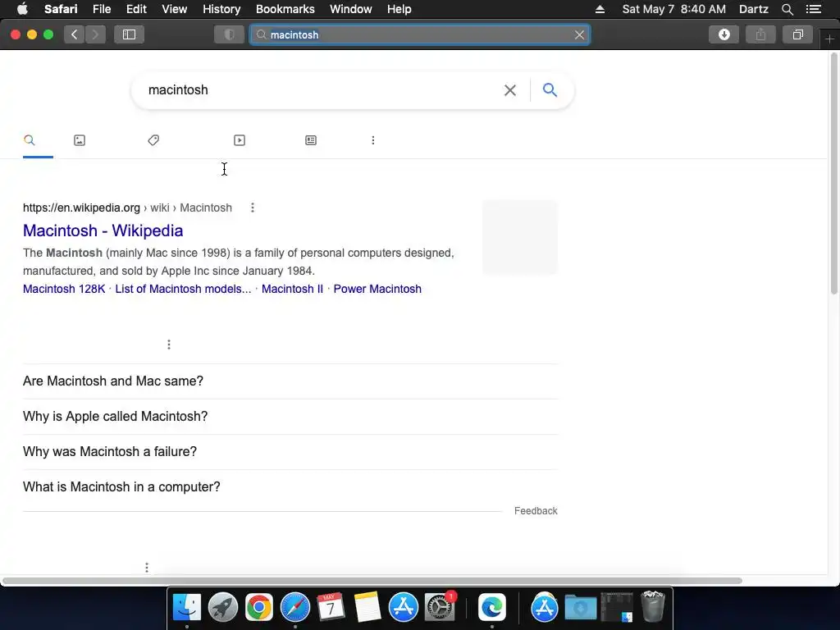Open the Bookmarks menu

285,9
